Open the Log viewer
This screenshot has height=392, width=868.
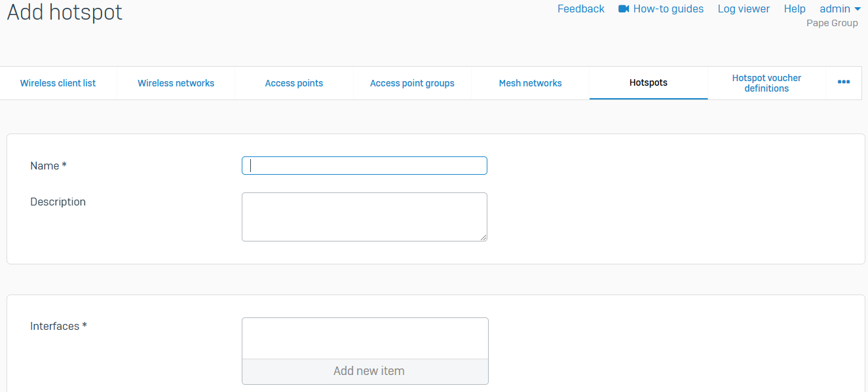pyautogui.click(x=744, y=9)
